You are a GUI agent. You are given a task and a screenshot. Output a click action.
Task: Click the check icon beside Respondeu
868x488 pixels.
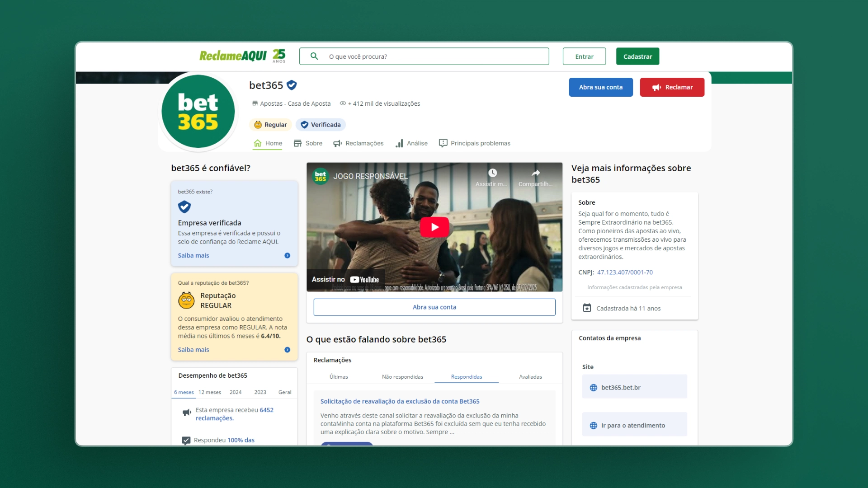click(x=186, y=441)
